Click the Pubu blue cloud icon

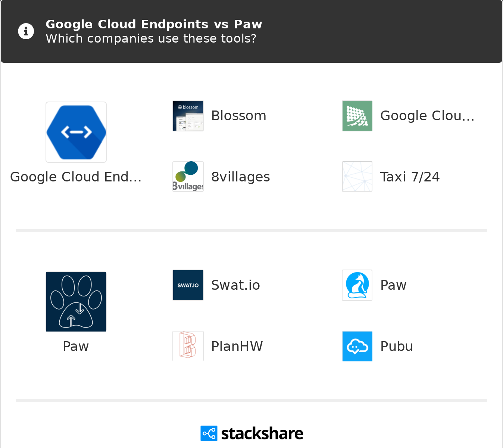pos(357,346)
